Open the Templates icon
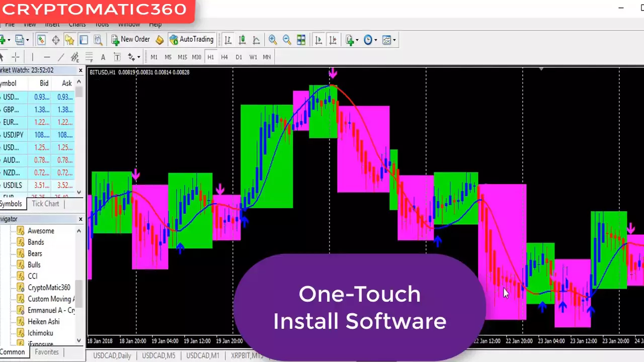Viewport: 644px width, 362px height. coord(386,40)
